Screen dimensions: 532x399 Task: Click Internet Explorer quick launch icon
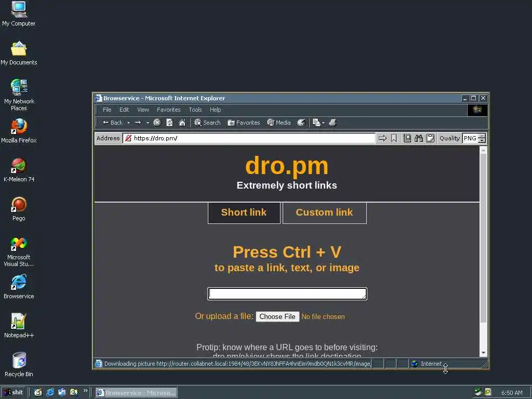50,393
